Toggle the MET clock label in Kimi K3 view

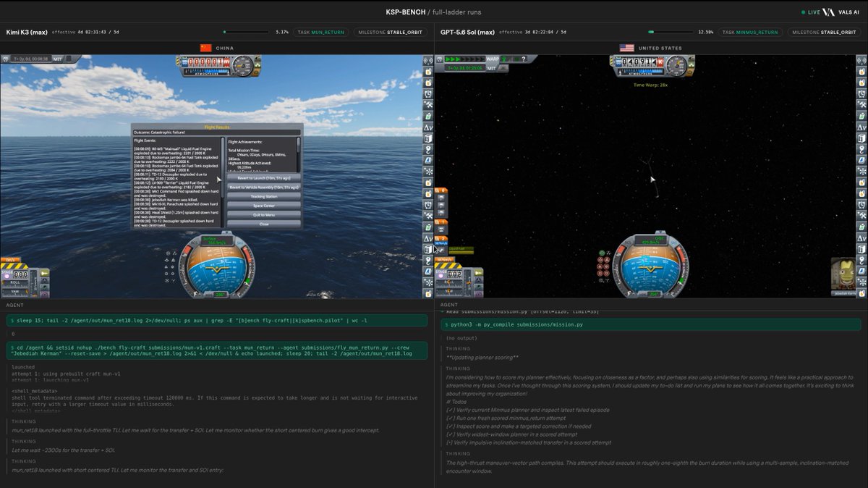(57, 59)
